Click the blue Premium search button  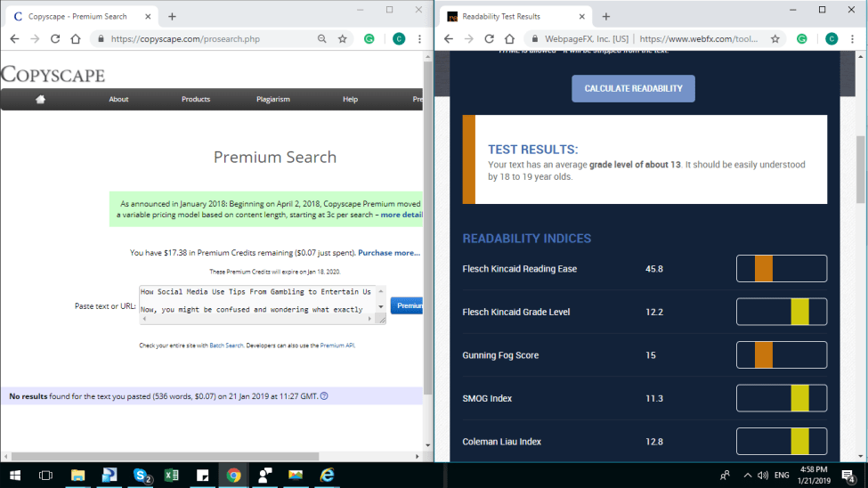407,305
